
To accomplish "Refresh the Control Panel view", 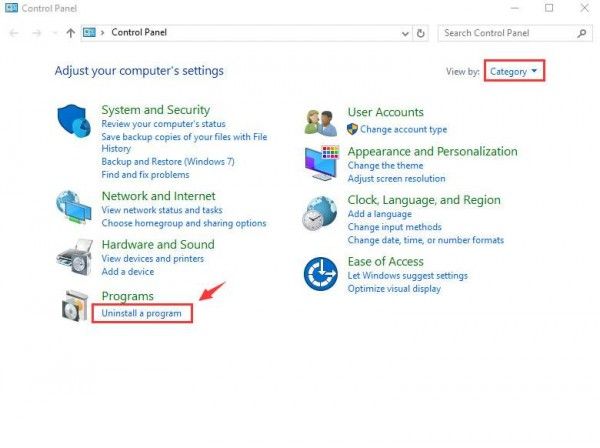I will coord(421,33).
